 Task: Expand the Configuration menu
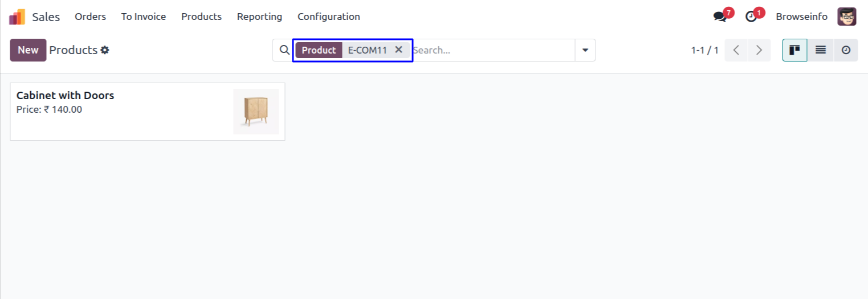(329, 17)
